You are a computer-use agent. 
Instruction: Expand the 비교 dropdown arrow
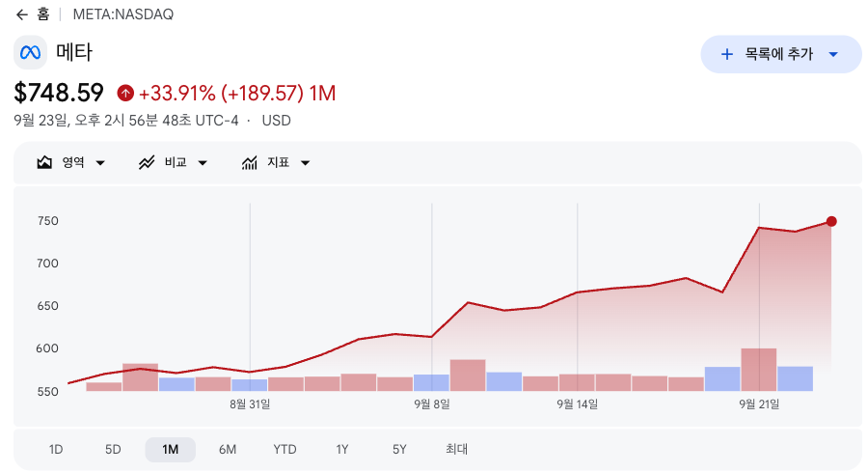pyautogui.click(x=203, y=163)
